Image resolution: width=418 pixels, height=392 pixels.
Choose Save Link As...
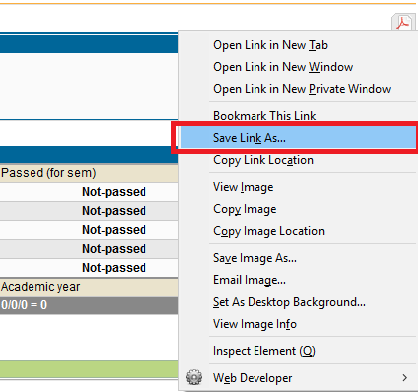pos(298,138)
